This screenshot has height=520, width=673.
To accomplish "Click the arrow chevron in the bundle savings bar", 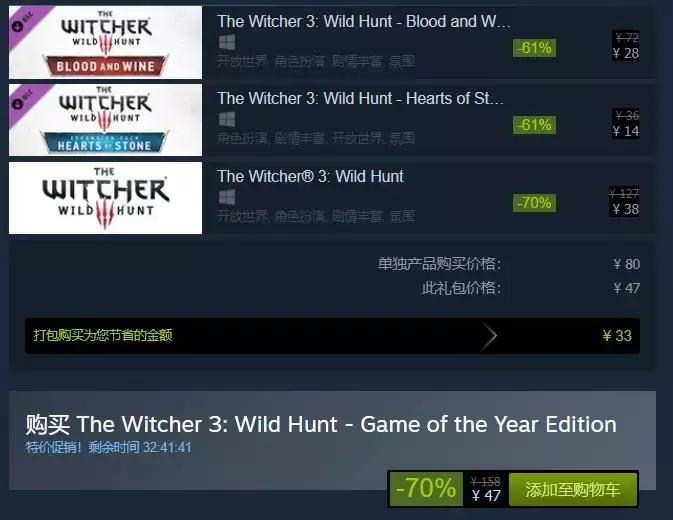I will click(490, 336).
